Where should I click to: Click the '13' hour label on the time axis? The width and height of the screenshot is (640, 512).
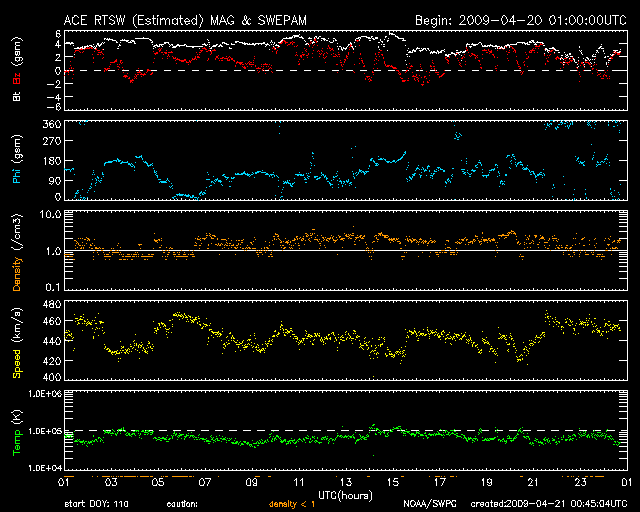[x=346, y=483]
